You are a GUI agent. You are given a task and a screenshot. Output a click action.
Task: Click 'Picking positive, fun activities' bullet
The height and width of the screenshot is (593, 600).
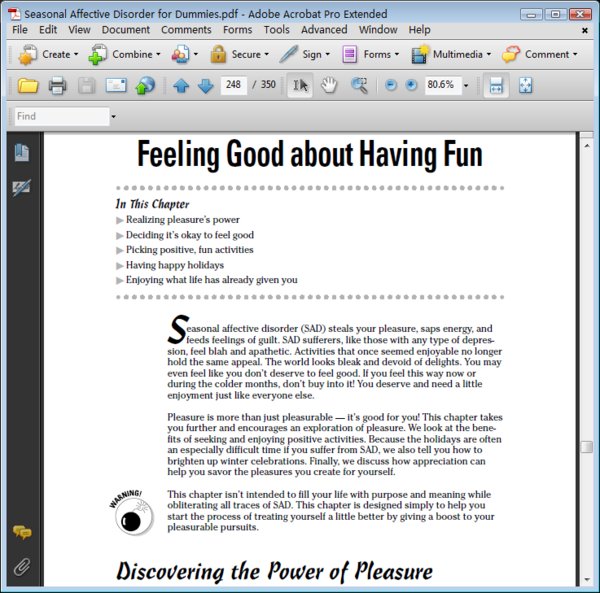(189, 250)
